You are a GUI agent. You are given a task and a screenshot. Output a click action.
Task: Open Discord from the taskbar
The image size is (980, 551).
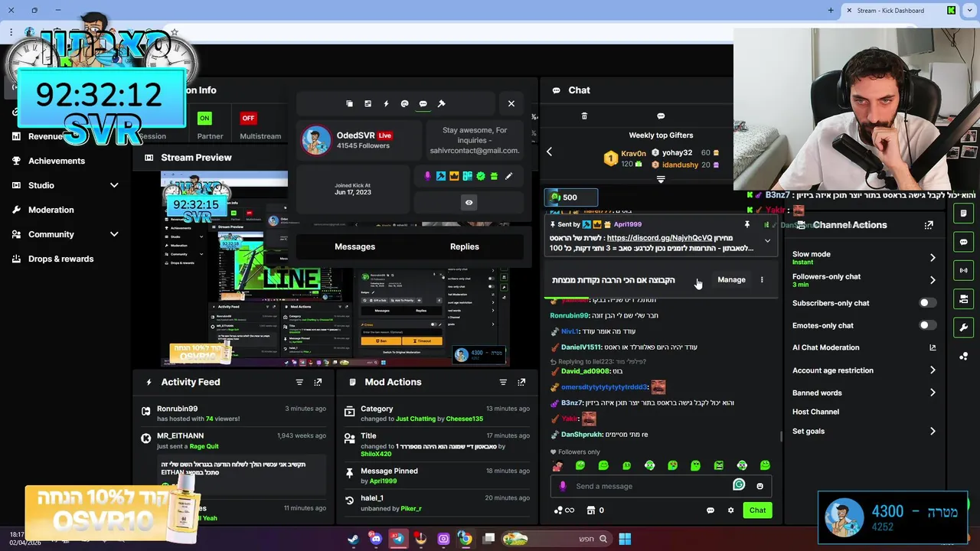click(x=375, y=539)
